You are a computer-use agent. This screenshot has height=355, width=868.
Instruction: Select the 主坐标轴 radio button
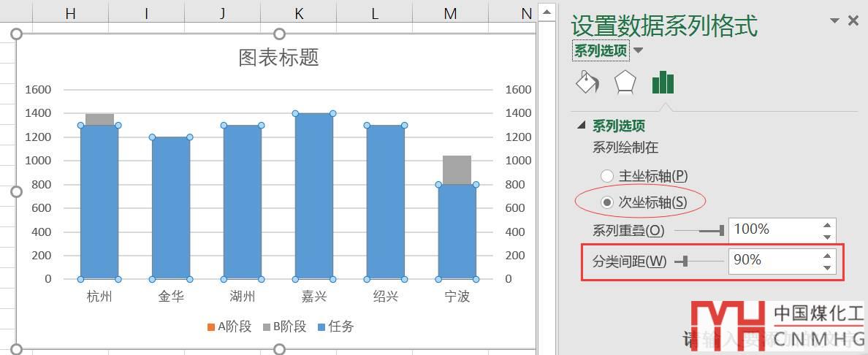(607, 176)
